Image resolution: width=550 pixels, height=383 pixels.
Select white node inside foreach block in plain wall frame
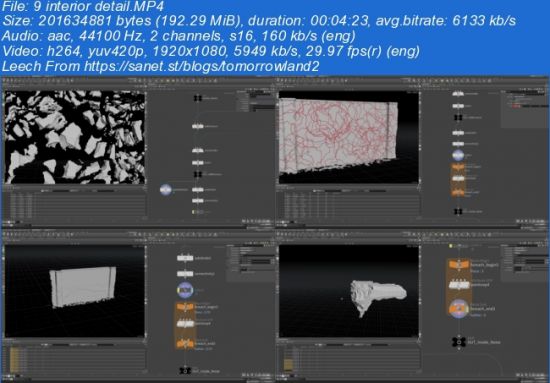click(185, 324)
